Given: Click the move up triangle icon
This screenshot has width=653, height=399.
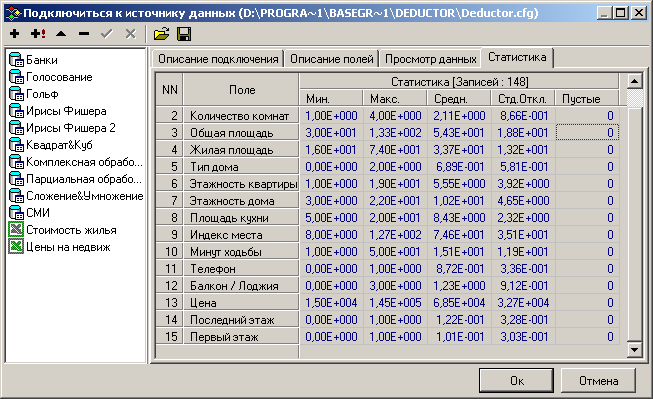Looking at the screenshot, I should click(x=61, y=34).
